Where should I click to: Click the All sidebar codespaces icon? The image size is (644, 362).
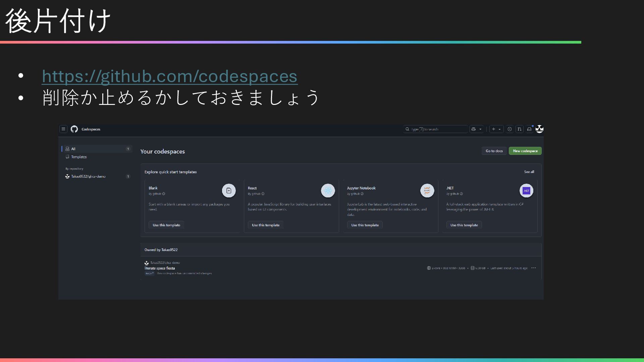pyautogui.click(x=67, y=149)
